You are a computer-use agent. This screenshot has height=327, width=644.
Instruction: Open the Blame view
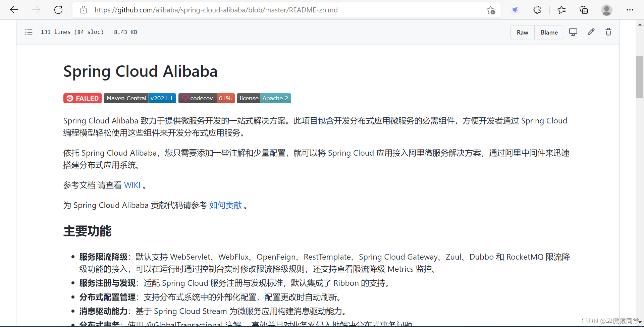[x=549, y=33]
